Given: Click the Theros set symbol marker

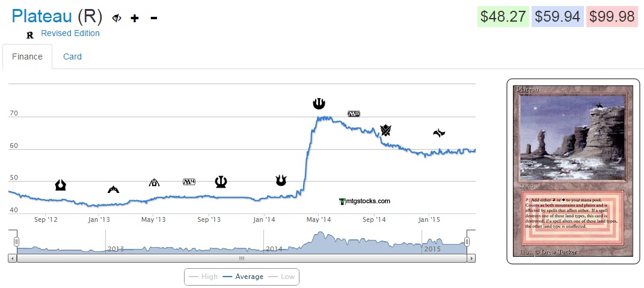Looking at the screenshot, I should [x=221, y=182].
